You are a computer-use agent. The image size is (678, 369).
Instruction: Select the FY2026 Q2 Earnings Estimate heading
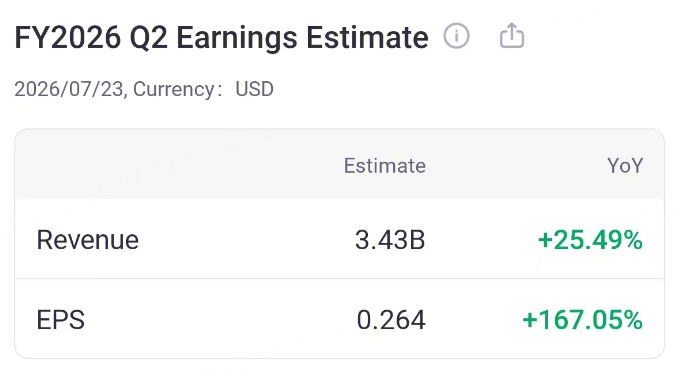pyautogui.click(x=221, y=38)
